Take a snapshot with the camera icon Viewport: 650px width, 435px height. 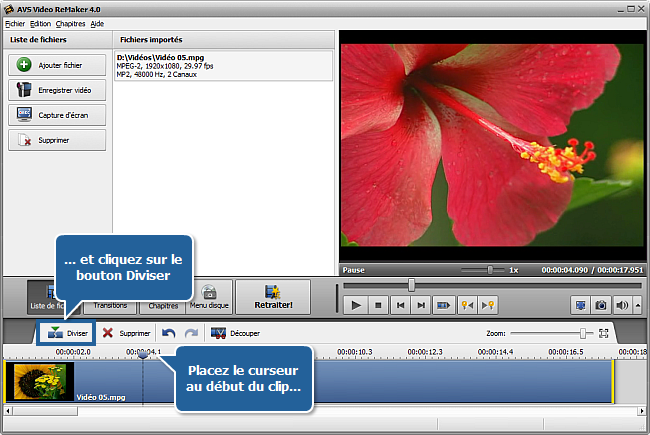[x=601, y=305]
